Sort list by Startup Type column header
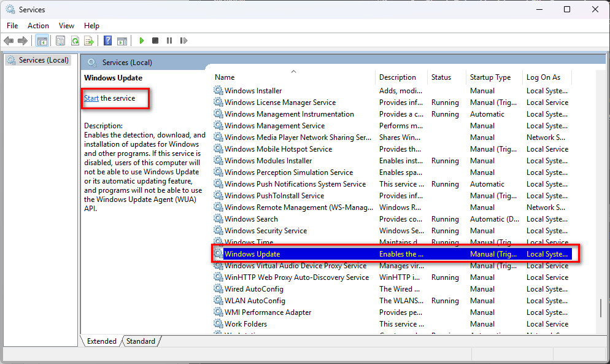Image resolution: width=610 pixels, height=364 pixels. 490,77
